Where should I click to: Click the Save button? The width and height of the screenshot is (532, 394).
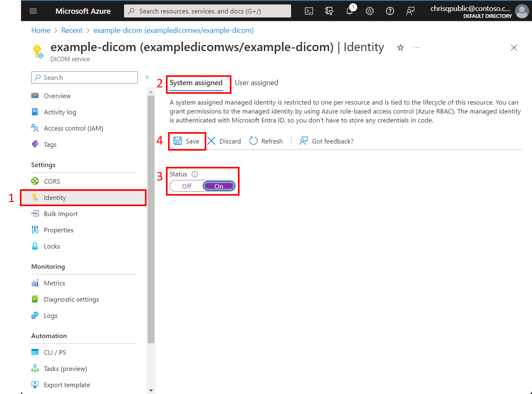[x=187, y=141]
